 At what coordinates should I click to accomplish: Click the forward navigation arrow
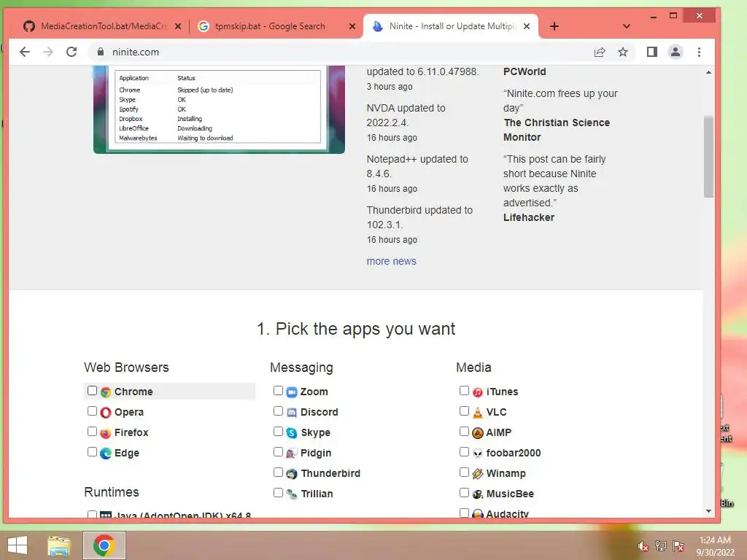pos(48,52)
